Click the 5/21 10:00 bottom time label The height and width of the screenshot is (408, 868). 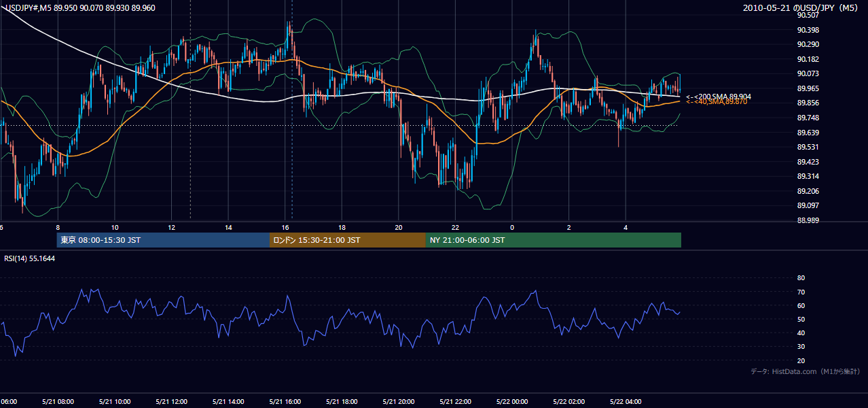point(115,402)
